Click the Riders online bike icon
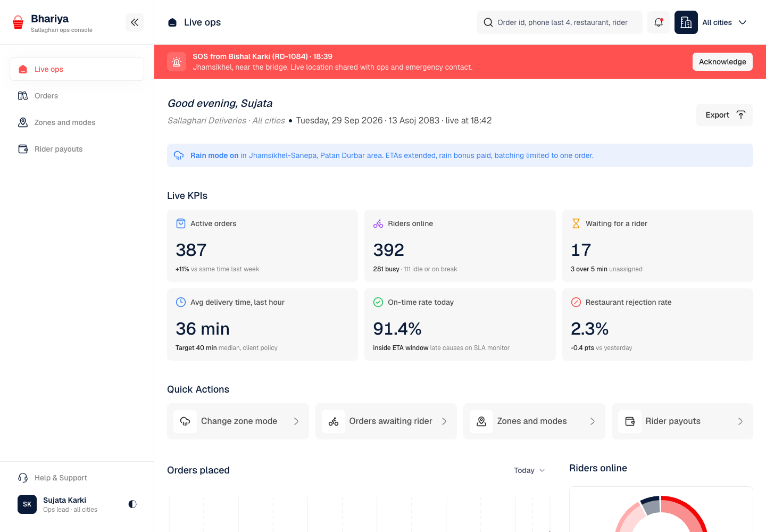766x532 pixels. point(378,223)
